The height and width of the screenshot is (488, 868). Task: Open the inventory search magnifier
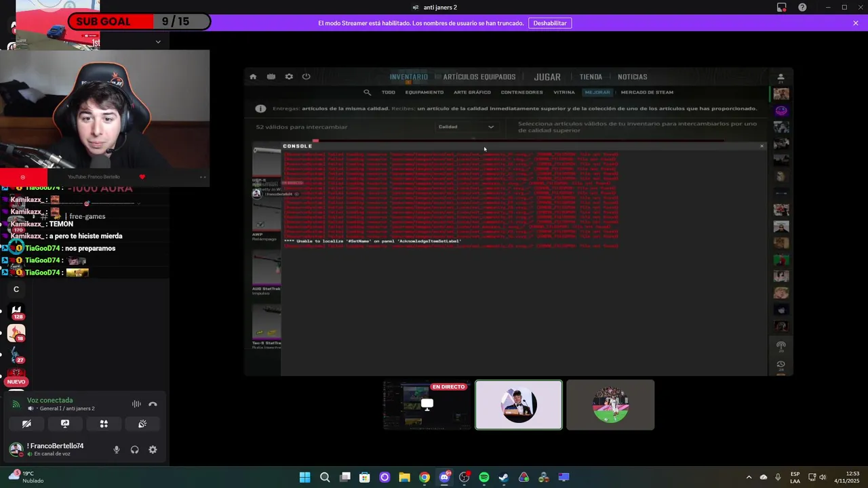click(x=367, y=92)
